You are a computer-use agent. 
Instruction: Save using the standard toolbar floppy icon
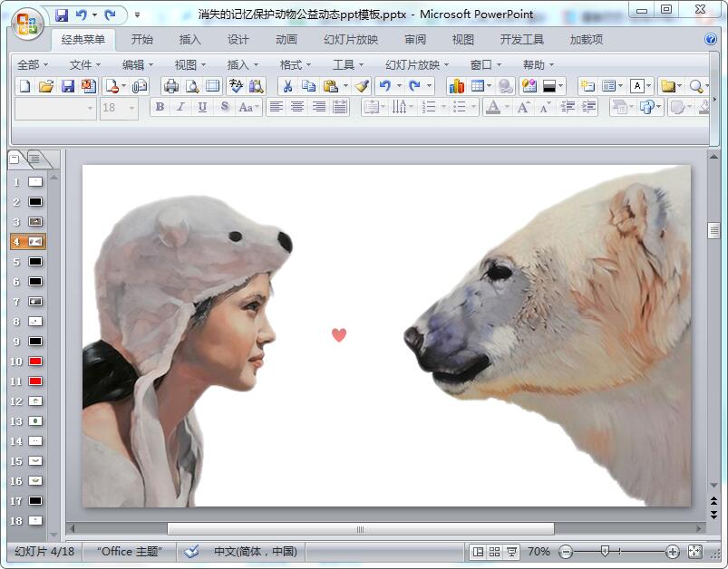(68, 86)
